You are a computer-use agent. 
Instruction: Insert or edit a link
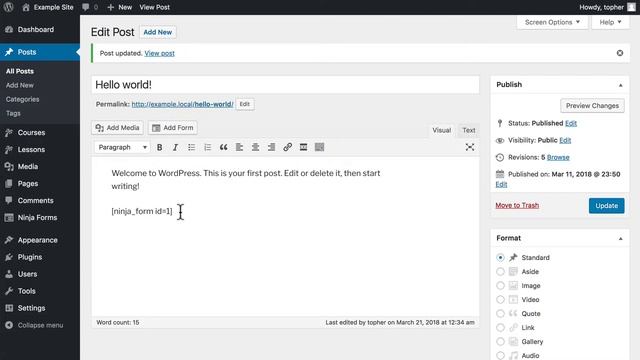[287, 147]
